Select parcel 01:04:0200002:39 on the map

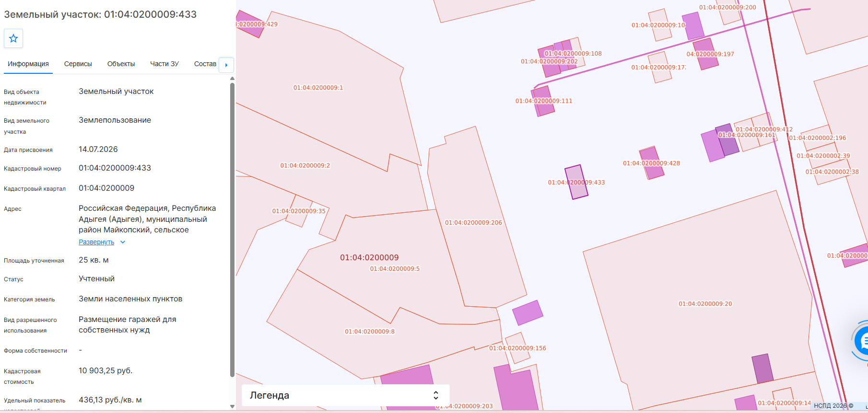(x=823, y=156)
